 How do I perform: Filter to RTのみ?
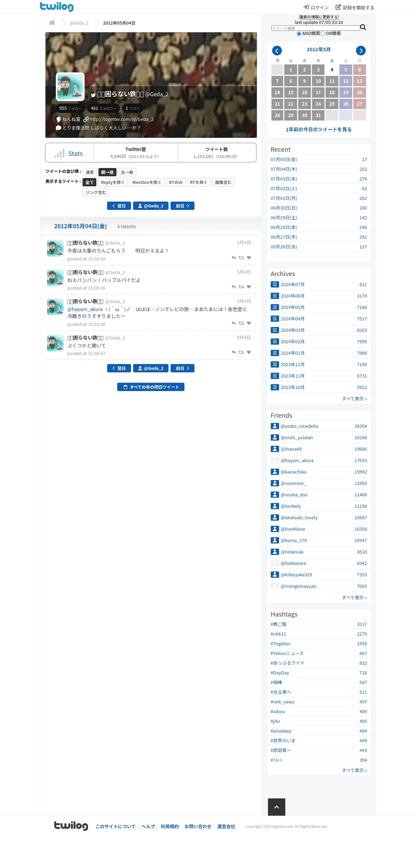[x=176, y=182]
